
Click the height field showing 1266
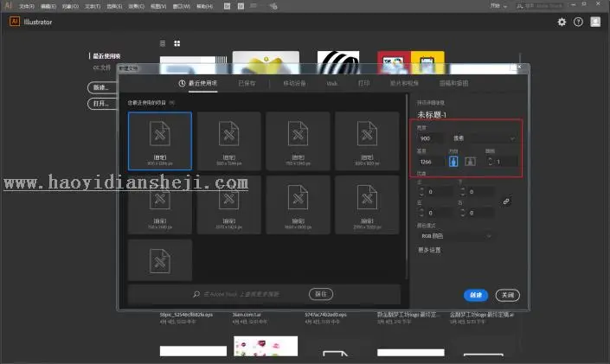pos(430,162)
